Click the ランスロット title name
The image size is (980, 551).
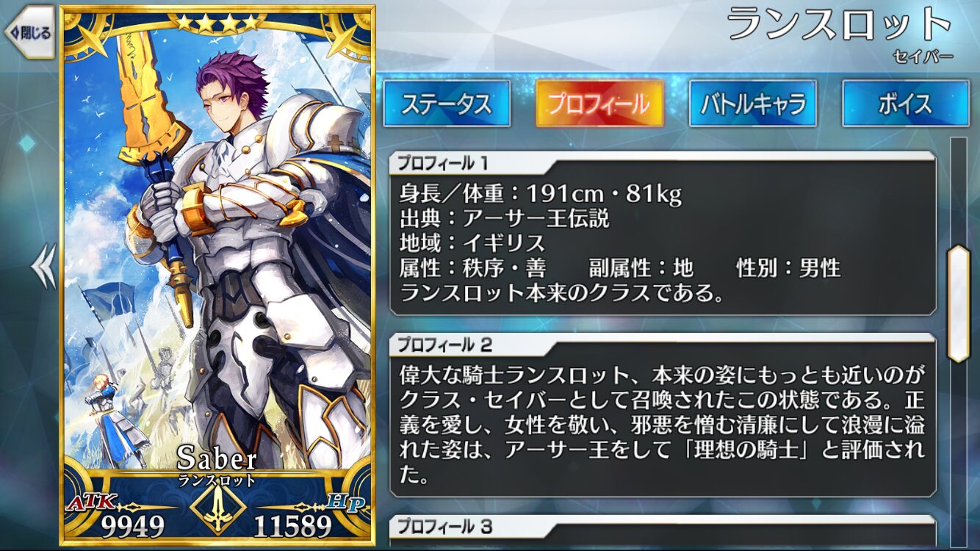pyautogui.click(x=839, y=24)
